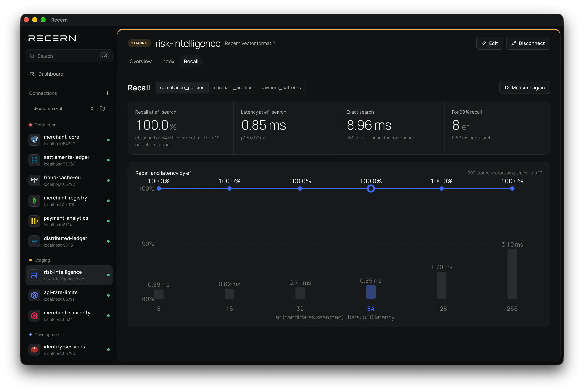Collapse the Development environment group

click(45, 335)
